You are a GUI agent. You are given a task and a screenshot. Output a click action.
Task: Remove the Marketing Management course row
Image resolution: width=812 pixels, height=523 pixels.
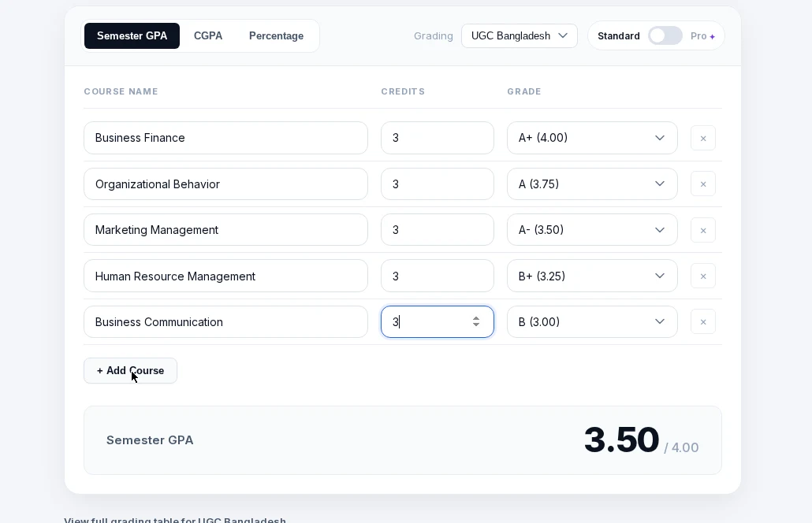click(x=702, y=230)
